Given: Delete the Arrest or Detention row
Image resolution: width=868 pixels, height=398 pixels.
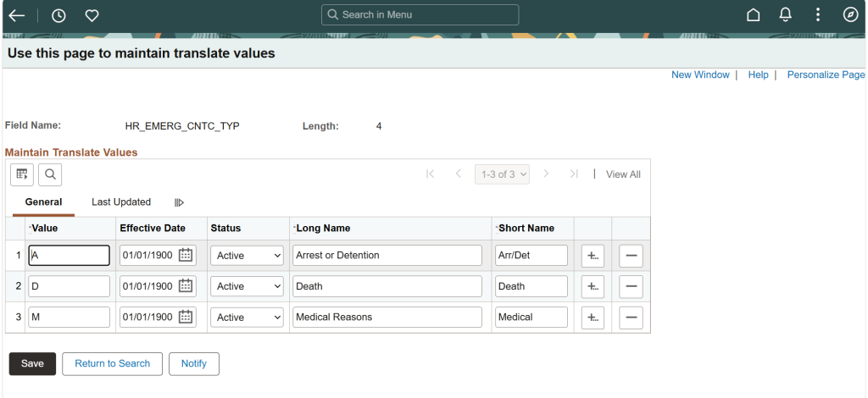Looking at the screenshot, I should pyautogui.click(x=631, y=256).
